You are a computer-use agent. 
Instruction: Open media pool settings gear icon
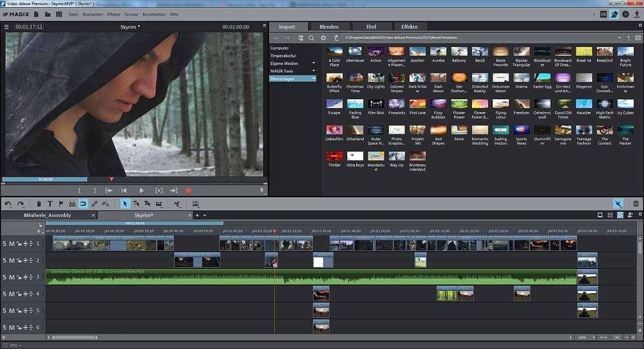click(323, 38)
